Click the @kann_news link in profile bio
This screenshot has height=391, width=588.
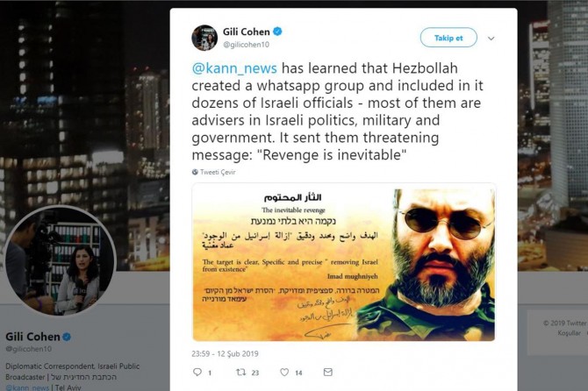(x=27, y=387)
